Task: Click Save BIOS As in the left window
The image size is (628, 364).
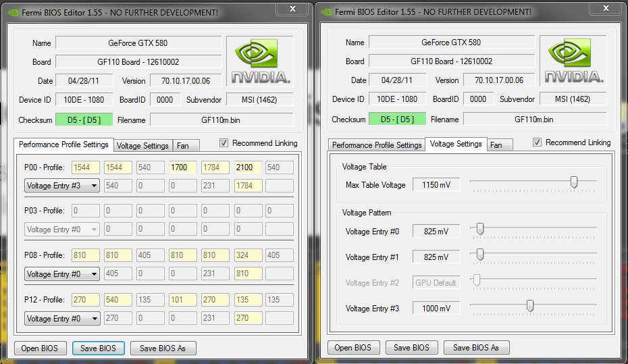Action: coord(163,348)
